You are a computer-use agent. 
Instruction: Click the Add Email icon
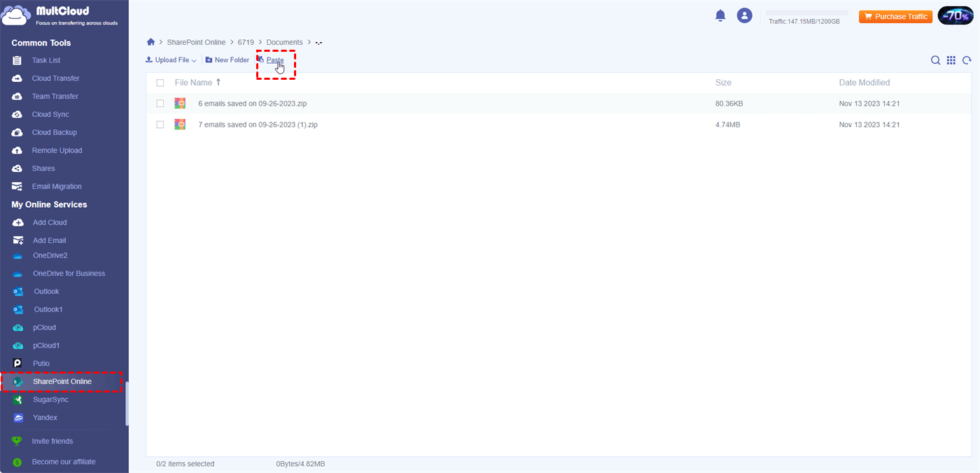tap(18, 240)
